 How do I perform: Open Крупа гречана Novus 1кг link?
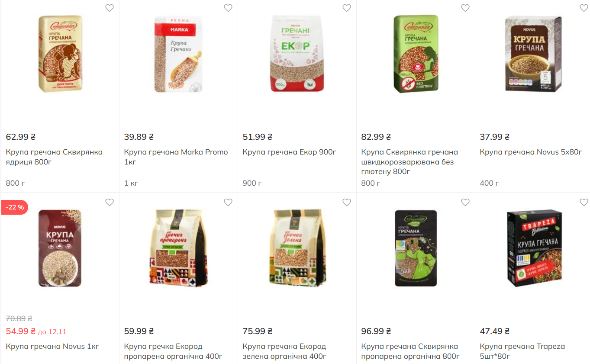(52, 347)
